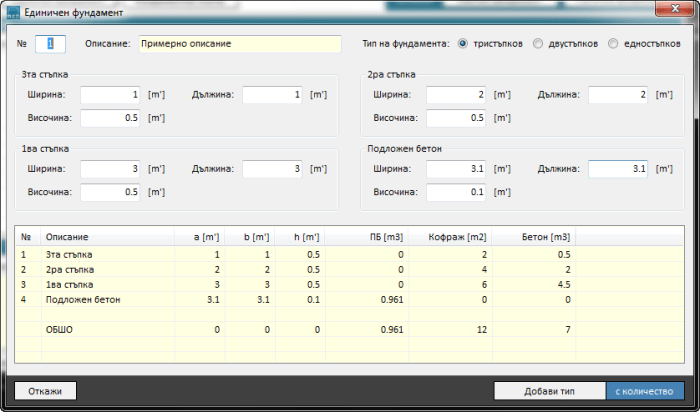Select the 3та стъпка table row
Viewport: 700px width, 412px height.
[200, 255]
